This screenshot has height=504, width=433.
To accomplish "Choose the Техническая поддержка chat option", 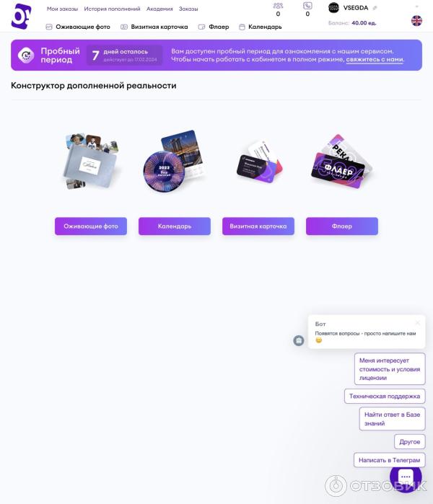I will coord(385,397).
